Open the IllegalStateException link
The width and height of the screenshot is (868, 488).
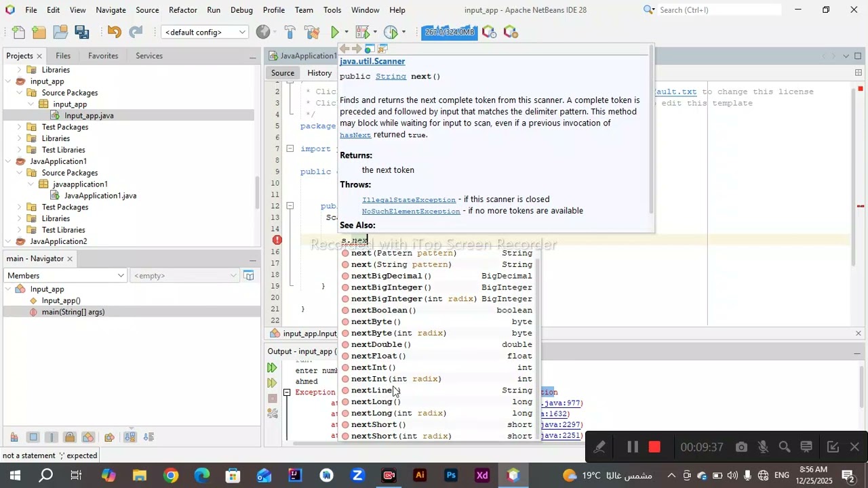point(409,200)
